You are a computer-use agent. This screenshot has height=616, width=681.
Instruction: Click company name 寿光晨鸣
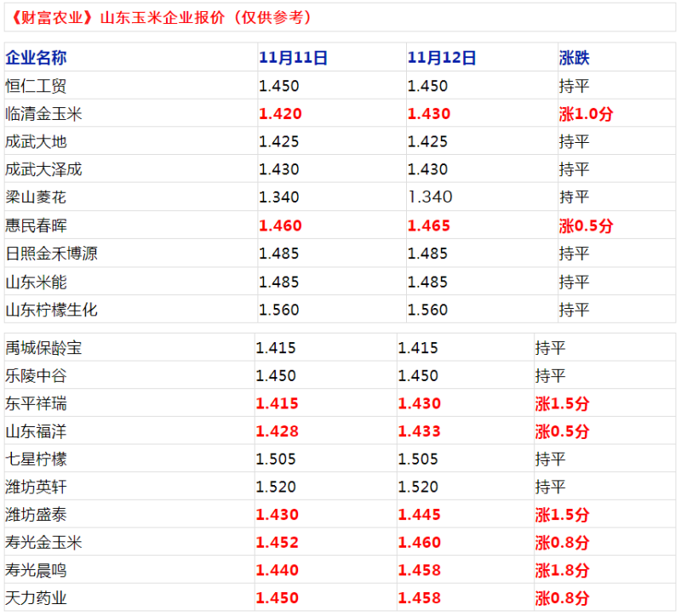36,570
